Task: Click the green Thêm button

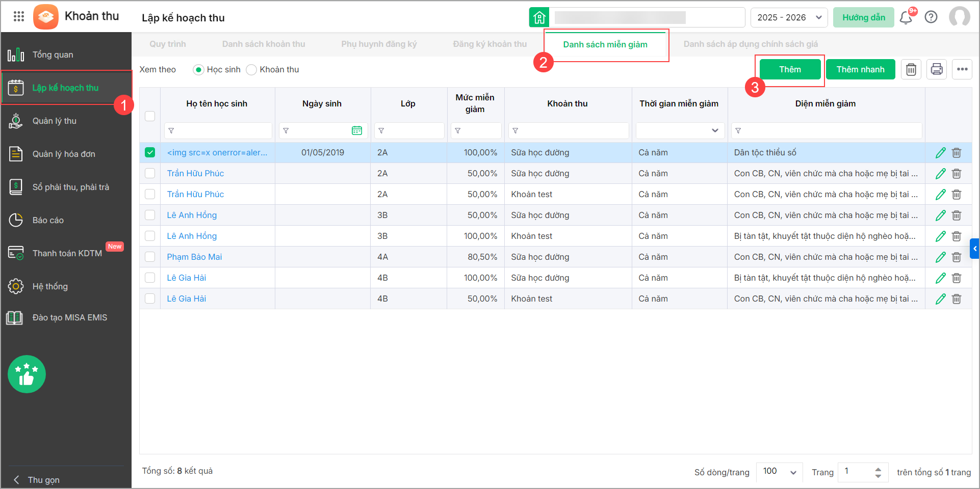Action: pos(790,69)
